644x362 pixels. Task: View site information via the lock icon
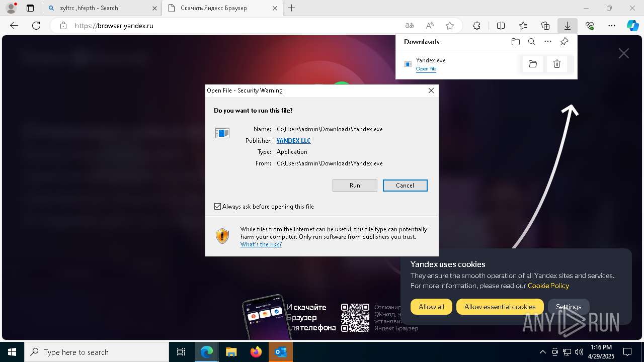63,26
